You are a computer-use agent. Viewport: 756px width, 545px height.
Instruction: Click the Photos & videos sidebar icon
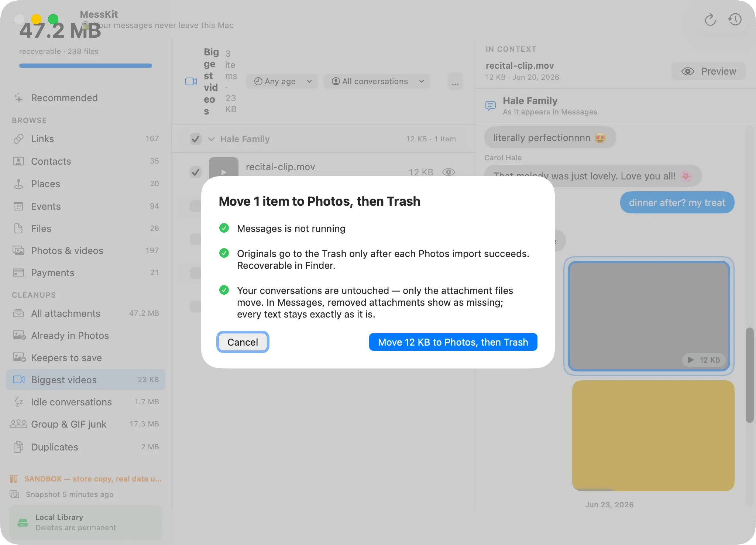coord(18,251)
